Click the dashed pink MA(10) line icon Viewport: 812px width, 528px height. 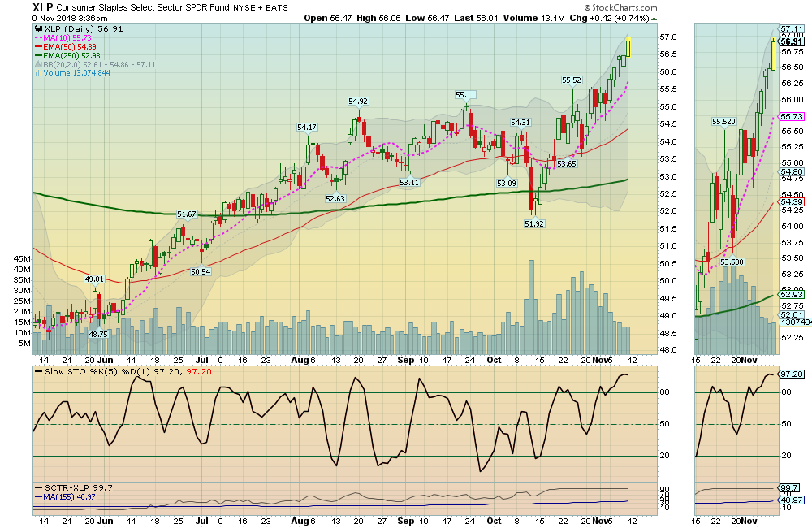point(38,37)
